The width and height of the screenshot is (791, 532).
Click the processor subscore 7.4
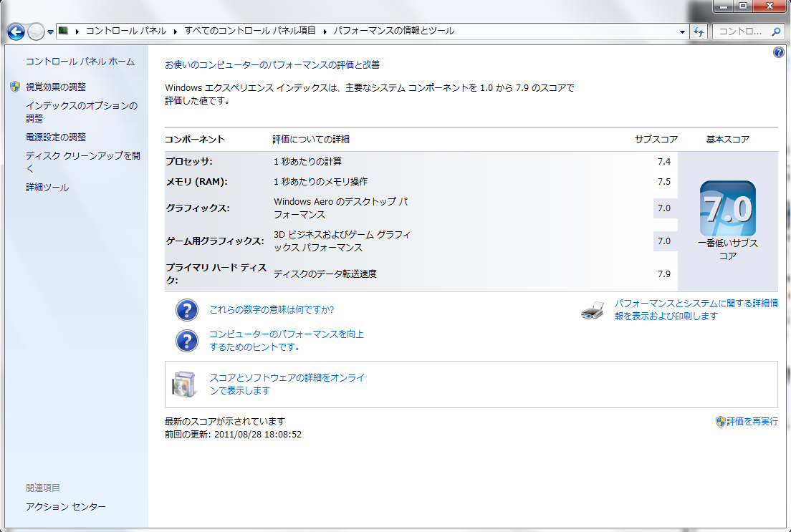[664, 161]
